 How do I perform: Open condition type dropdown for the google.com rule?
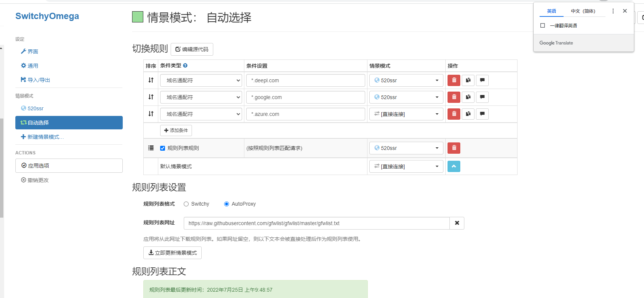tap(201, 97)
